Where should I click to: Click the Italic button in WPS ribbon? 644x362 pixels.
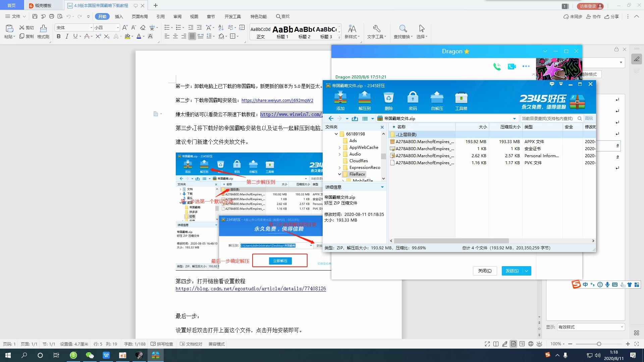tap(67, 36)
